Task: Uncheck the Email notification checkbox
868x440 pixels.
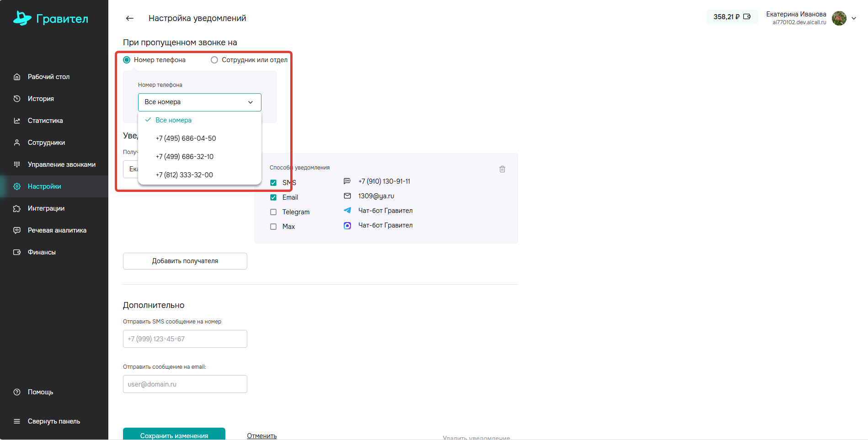Action: pyautogui.click(x=273, y=197)
